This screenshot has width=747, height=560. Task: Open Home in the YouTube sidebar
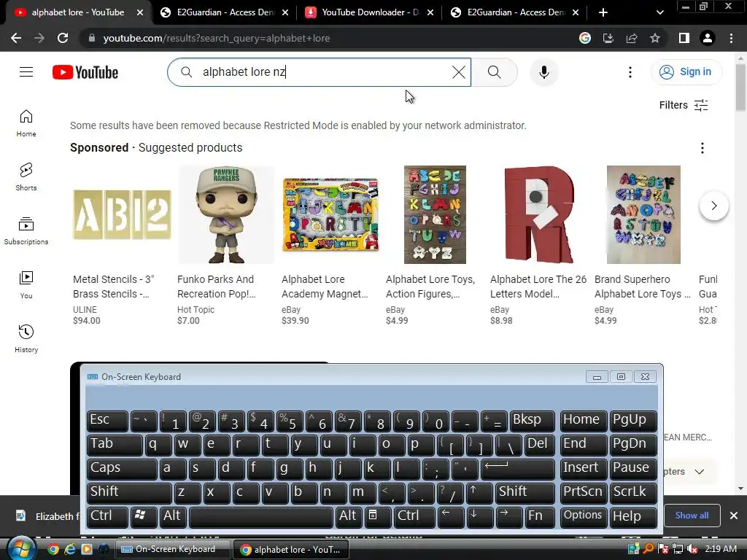(26, 122)
